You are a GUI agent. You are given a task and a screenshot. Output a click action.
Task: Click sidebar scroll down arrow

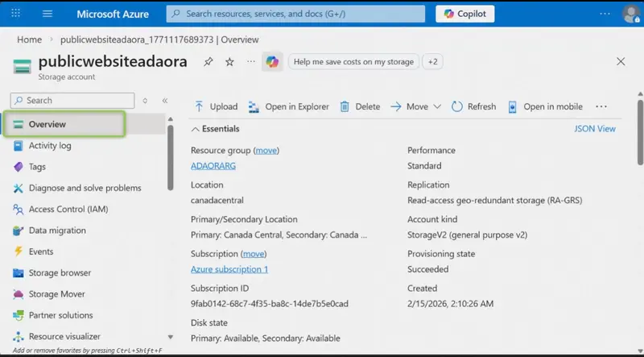171,337
